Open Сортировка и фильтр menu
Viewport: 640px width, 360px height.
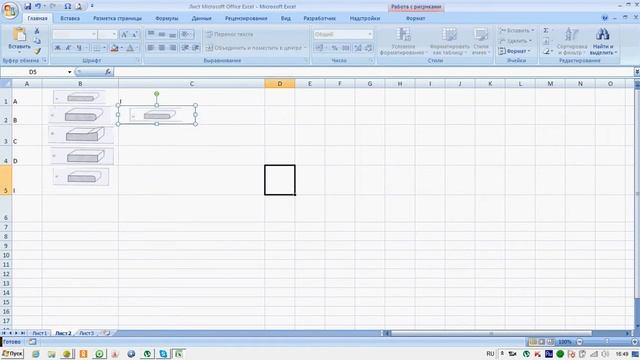coord(572,41)
